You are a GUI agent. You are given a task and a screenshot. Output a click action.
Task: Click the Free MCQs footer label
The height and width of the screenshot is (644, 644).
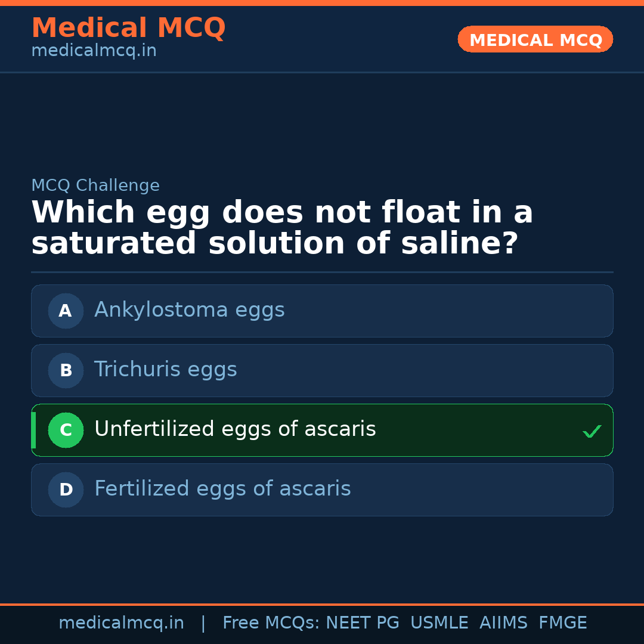271,623
